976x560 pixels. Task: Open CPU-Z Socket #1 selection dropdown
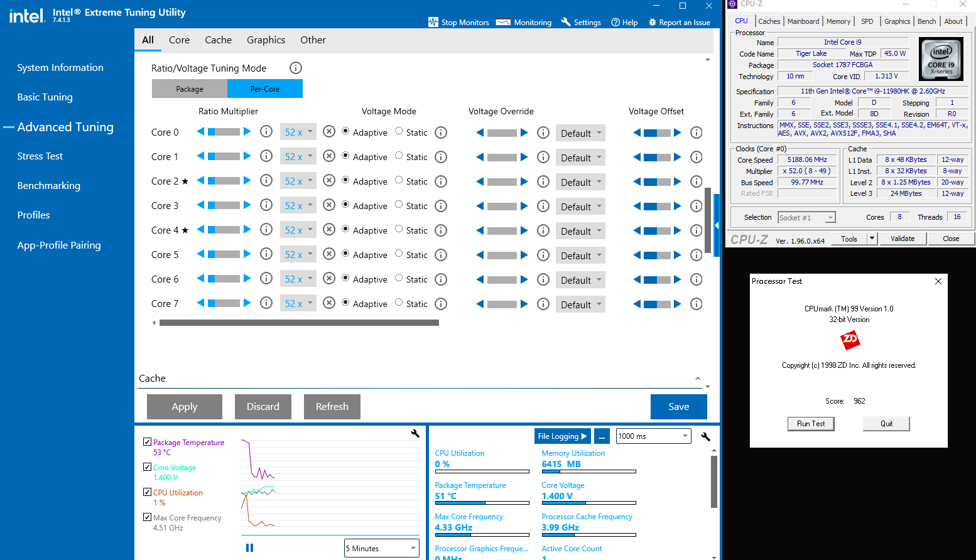[x=807, y=217]
